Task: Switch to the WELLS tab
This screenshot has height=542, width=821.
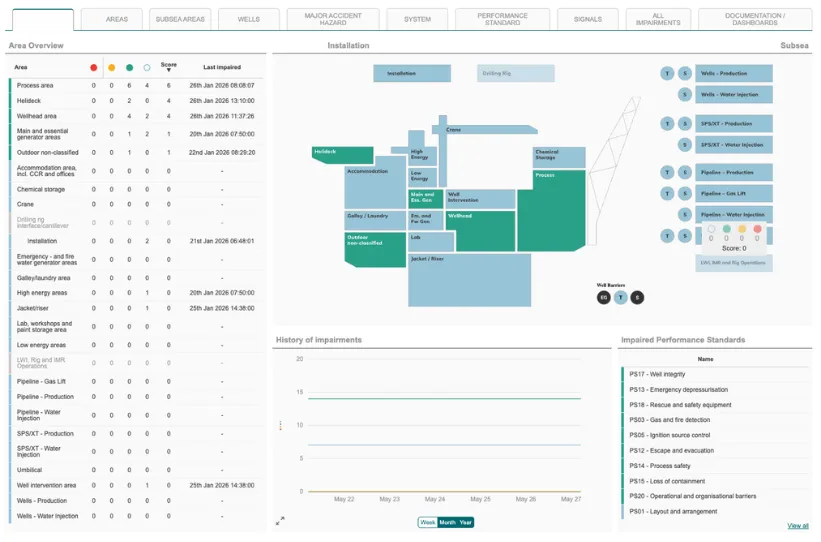Action: [249, 19]
